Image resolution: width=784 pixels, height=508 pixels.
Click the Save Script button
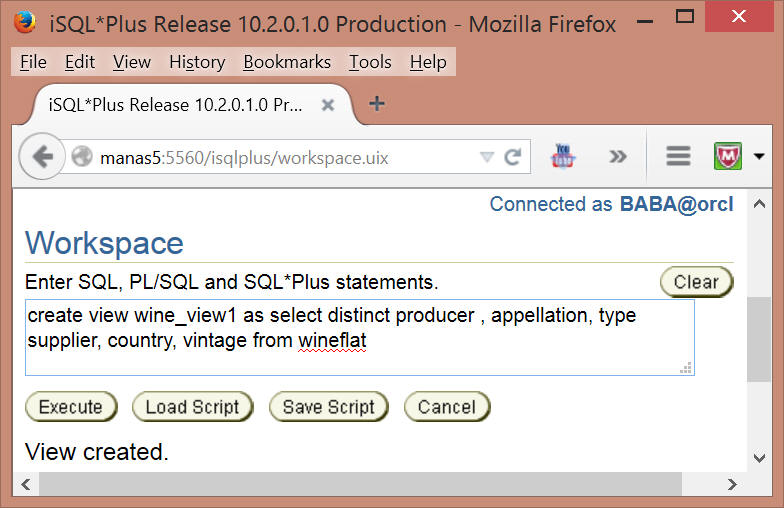click(328, 407)
